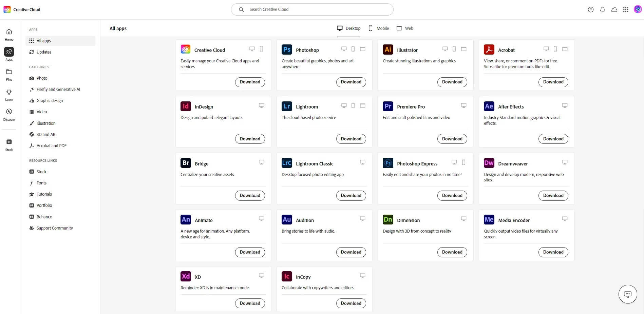Screen dimensions: 644x314
Task: Click Photoshop's mobile platform icon
Action: [x=353, y=49]
